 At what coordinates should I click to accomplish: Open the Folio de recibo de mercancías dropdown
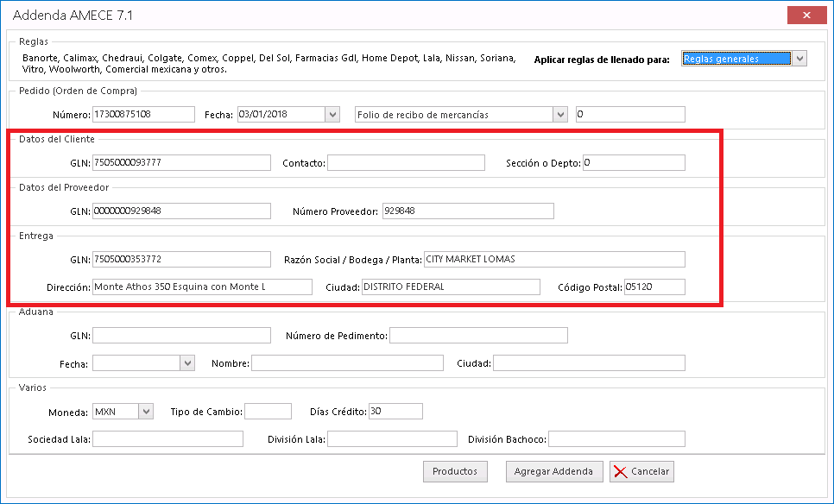[559, 114]
